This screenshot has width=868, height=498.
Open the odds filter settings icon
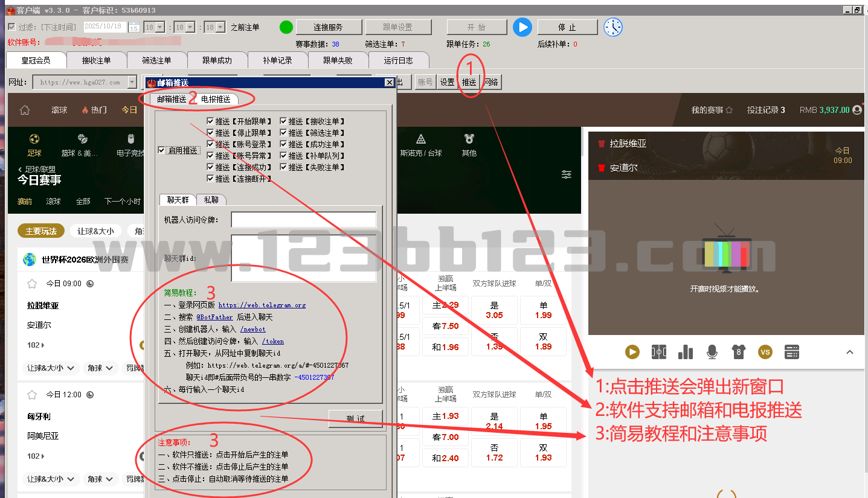point(566,174)
